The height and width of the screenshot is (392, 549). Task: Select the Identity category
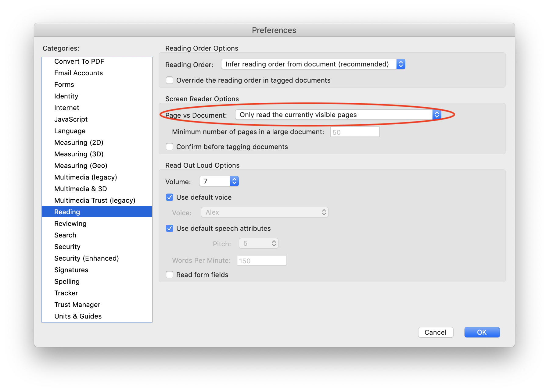[x=66, y=96]
